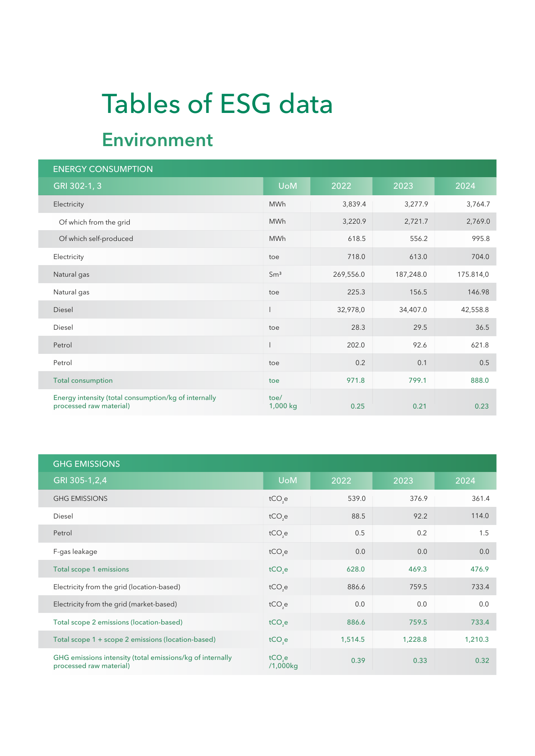Select the petrol litres value 92.6
Viewport: 535px width, 756px height.
420,345
